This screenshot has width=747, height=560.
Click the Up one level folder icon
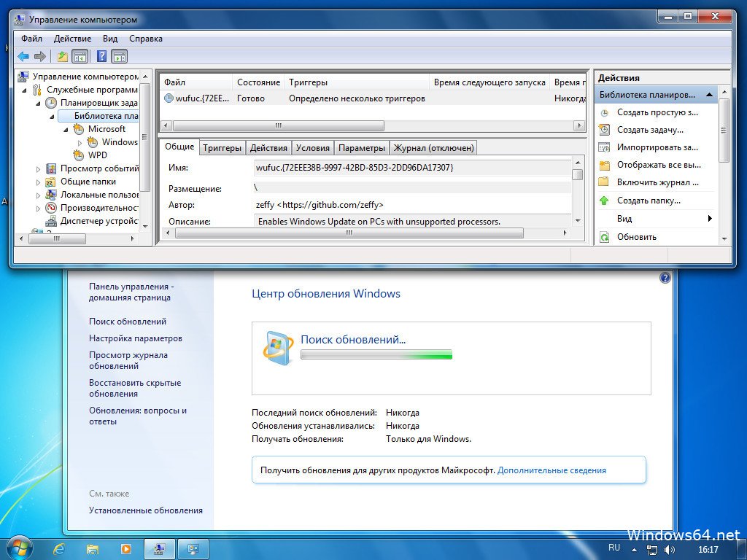click(63, 56)
